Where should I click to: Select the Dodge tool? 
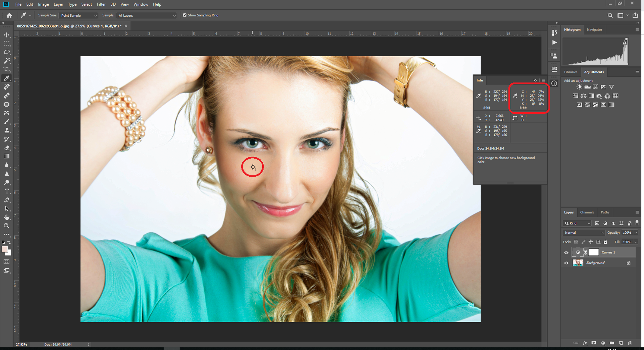click(7, 182)
